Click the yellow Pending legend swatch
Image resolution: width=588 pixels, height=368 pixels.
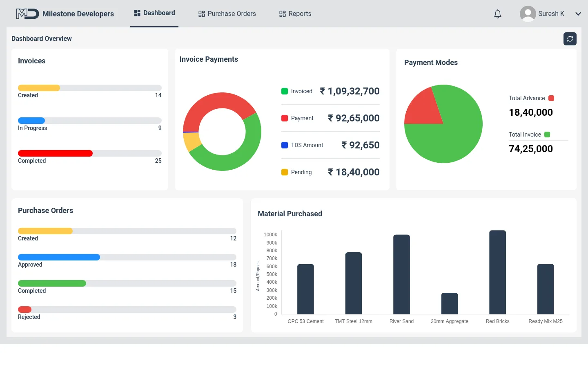click(x=285, y=172)
